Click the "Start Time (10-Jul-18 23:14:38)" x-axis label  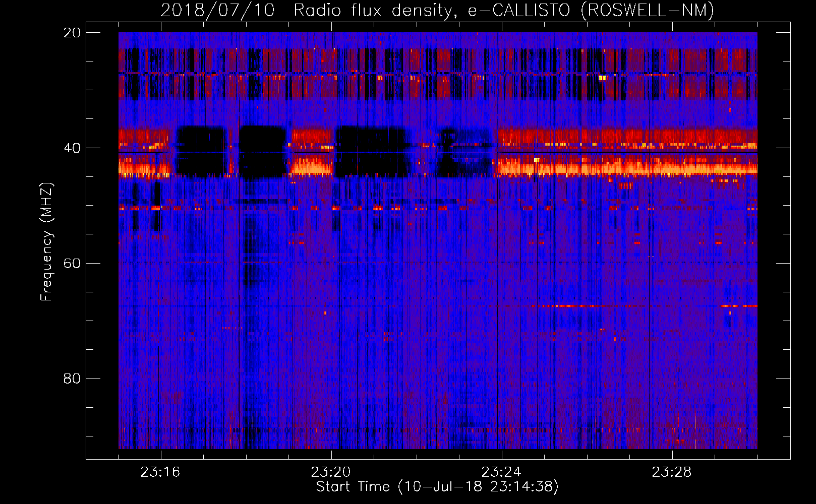click(437, 487)
